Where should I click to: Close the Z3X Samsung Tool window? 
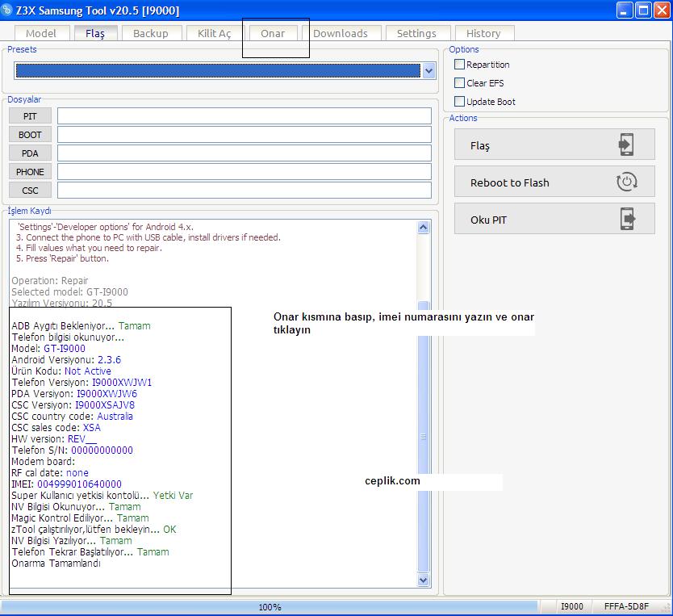click(x=662, y=10)
